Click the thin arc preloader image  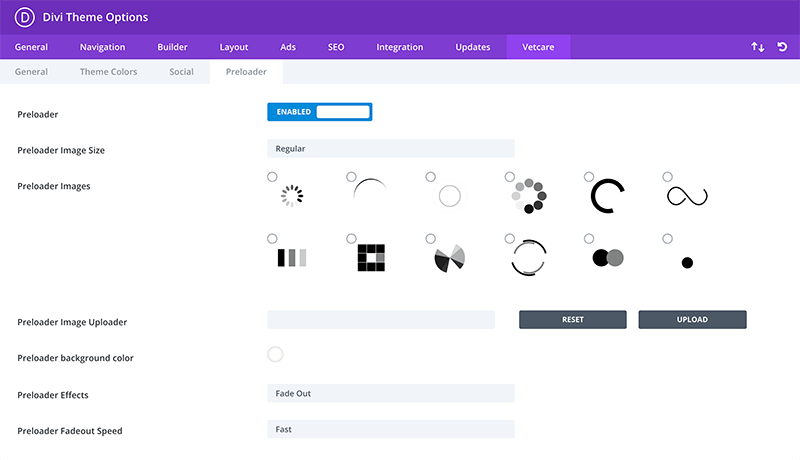click(x=370, y=191)
